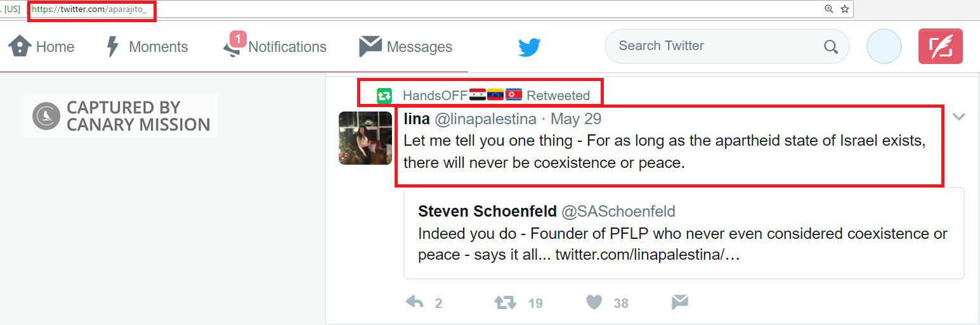Open compose new tweet feather button

[940, 46]
